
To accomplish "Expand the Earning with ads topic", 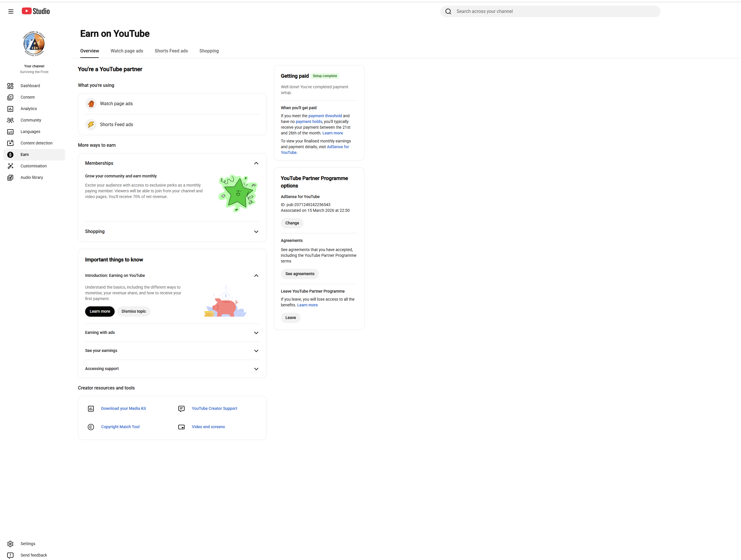I will pyautogui.click(x=256, y=332).
